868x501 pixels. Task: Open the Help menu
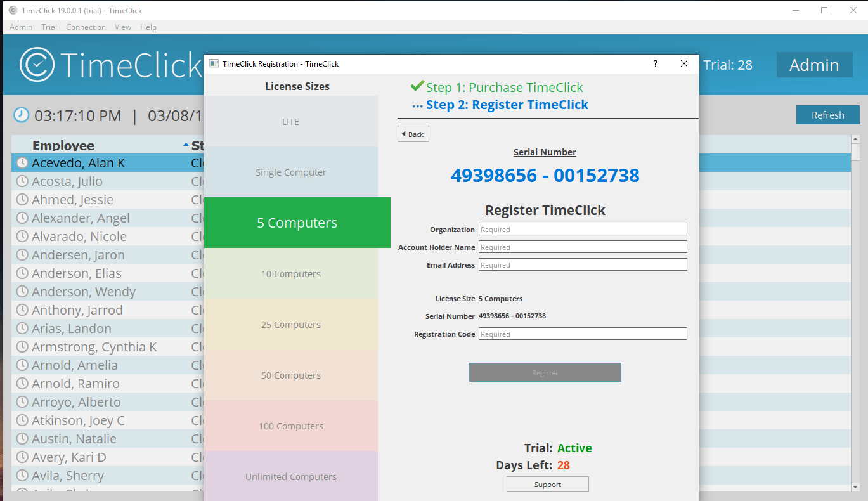click(x=148, y=27)
